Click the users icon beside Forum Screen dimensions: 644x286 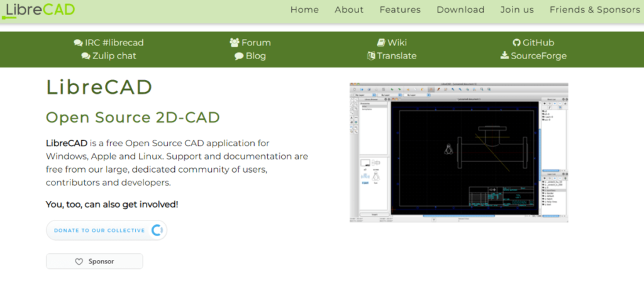pyautogui.click(x=235, y=42)
